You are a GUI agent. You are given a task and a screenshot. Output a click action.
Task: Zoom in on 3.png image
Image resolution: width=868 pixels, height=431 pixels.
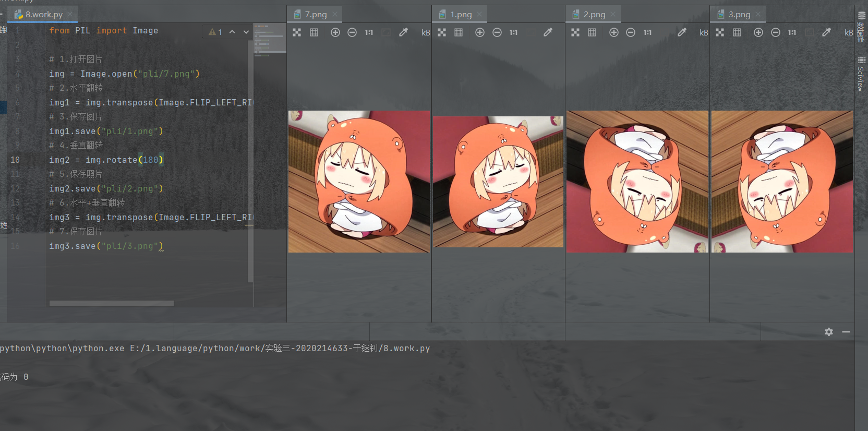[758, 32]
